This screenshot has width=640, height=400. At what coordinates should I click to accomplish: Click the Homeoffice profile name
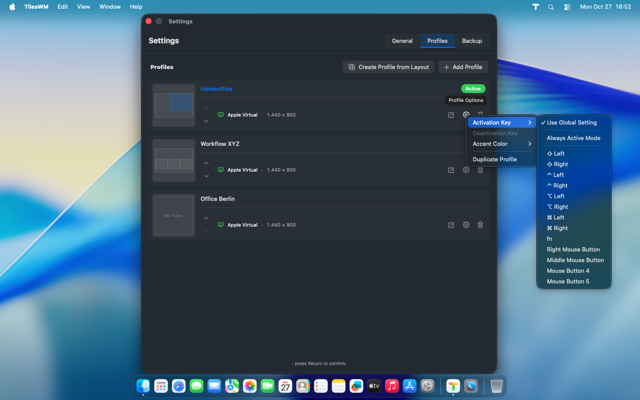216,89
